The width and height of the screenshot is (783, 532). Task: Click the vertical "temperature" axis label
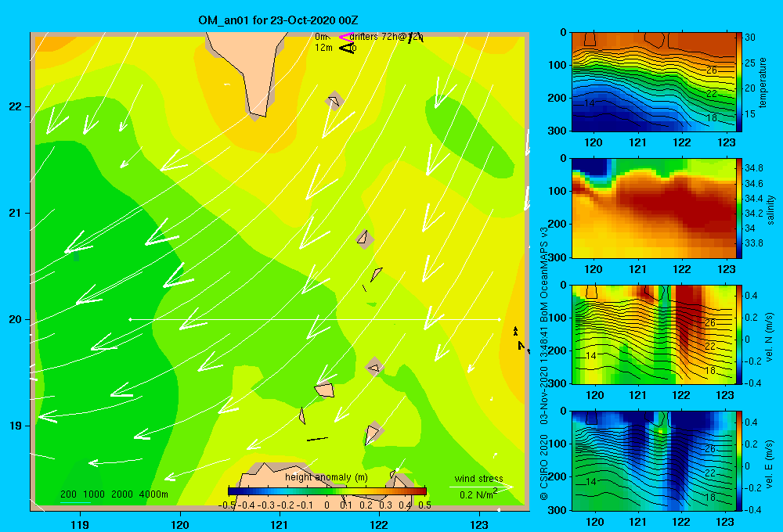(763, 82)
